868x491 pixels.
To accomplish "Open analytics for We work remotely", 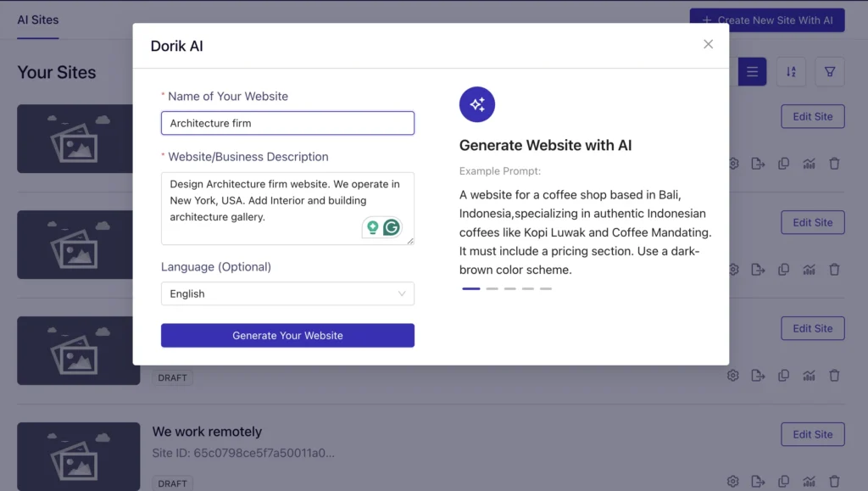I will coord(809,481).
